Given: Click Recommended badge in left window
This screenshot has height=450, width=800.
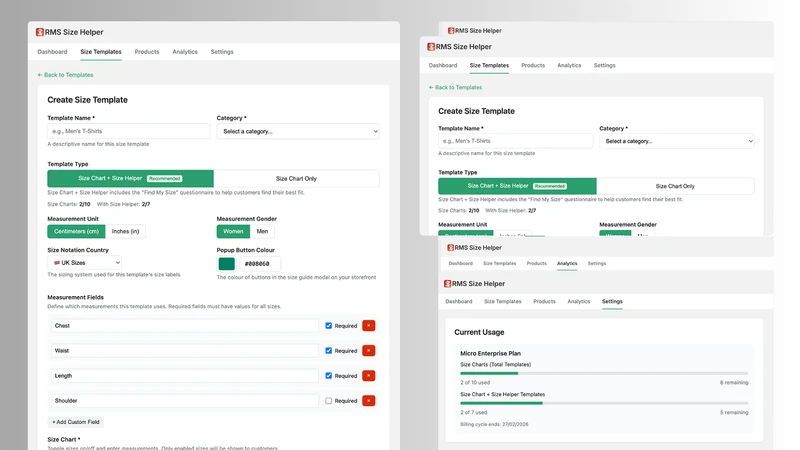Looking at the screenshot, I should (164, 179).
